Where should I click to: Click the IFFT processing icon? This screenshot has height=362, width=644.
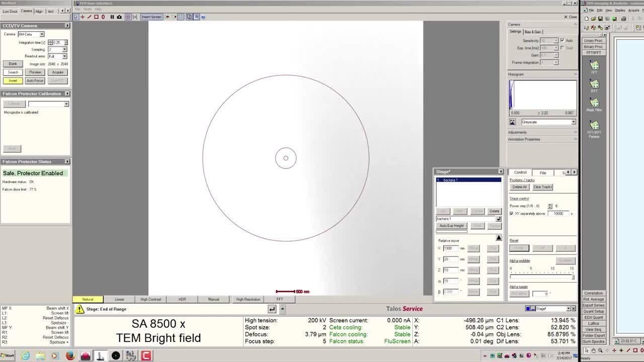click(594, 84)
